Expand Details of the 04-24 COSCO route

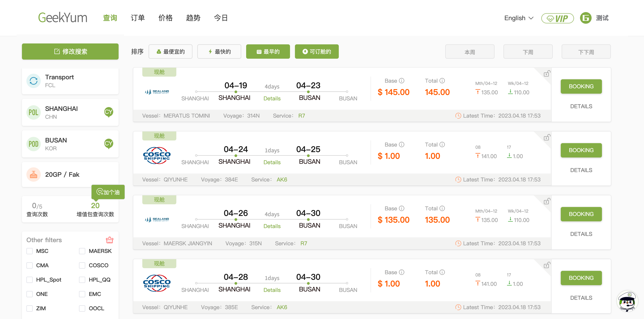[272, 162]
